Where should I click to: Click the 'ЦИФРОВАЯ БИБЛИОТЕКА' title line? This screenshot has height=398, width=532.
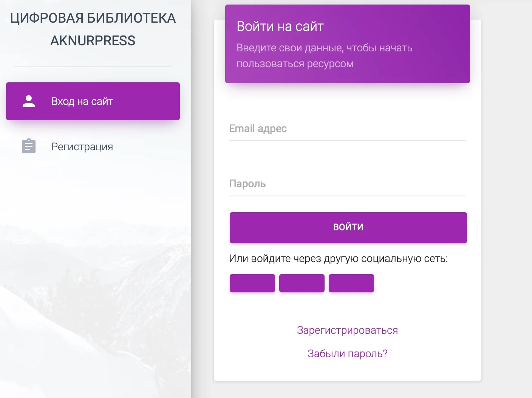click(93, 18)
